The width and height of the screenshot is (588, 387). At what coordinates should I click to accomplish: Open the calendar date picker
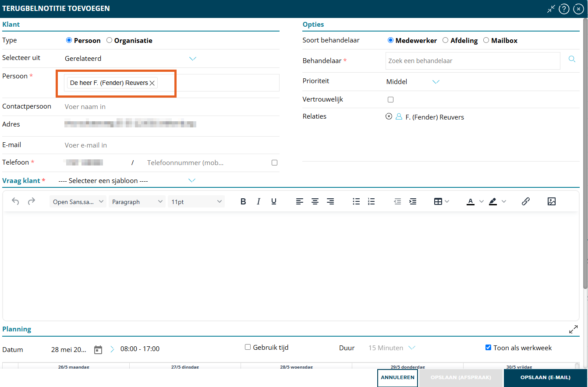(98, 349)
